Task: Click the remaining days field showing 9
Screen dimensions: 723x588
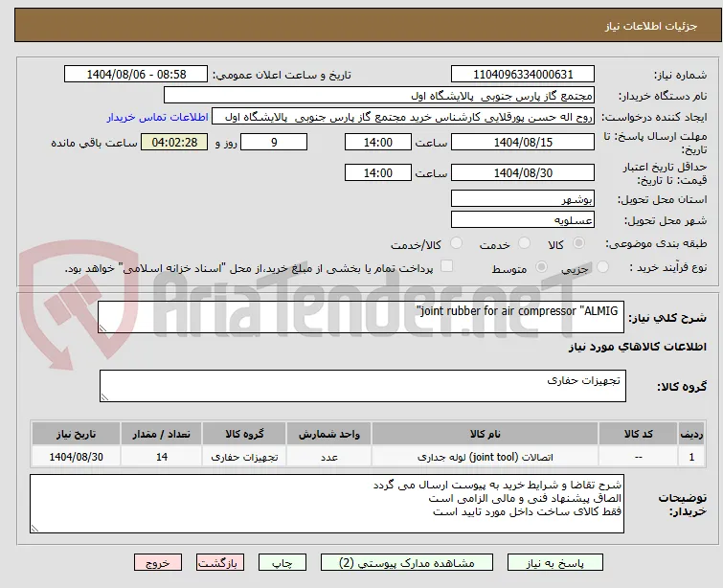Action: [274, 142]
